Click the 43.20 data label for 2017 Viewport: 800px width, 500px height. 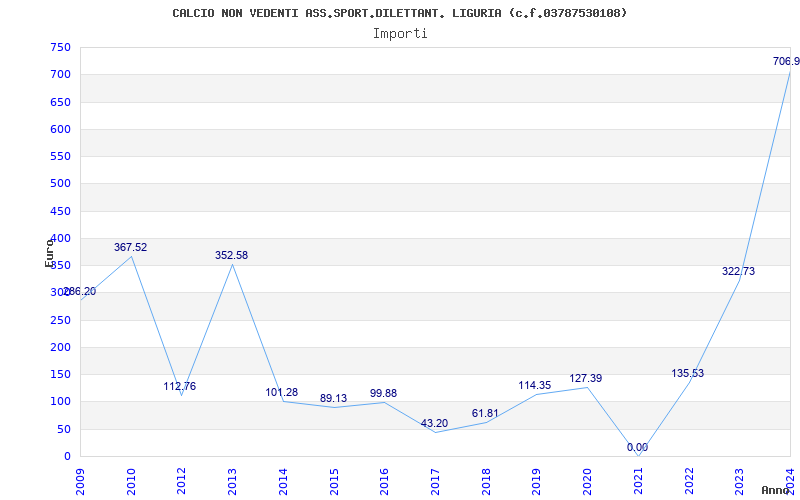(434, 424)
